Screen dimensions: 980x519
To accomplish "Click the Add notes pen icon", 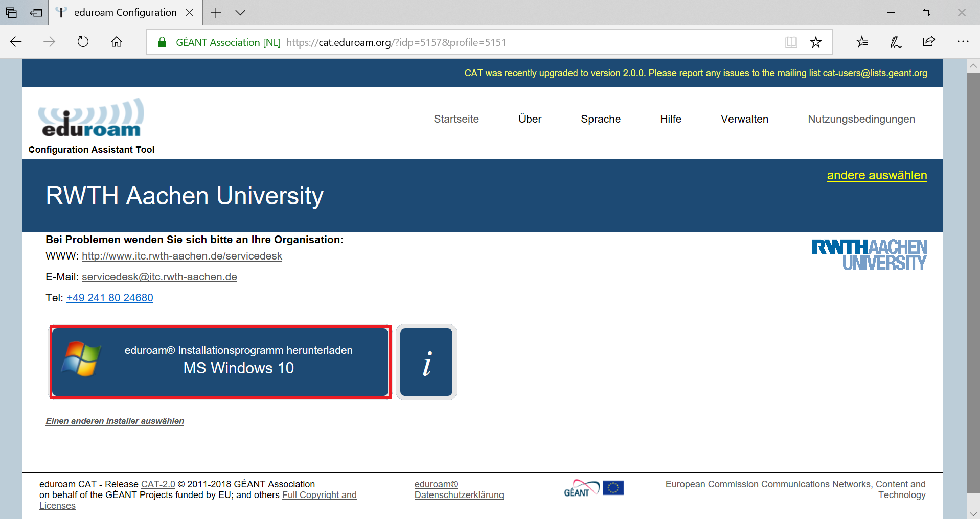I will click(x=896, y=42).
